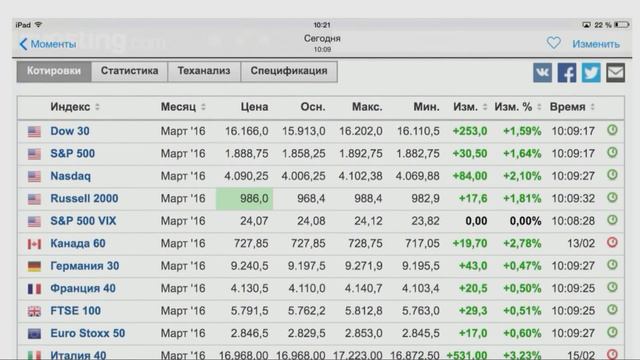The height and width of the screenshot is (360, 640).
Task: Click clock icon in Dow 30 row
Action: [612, 130]
